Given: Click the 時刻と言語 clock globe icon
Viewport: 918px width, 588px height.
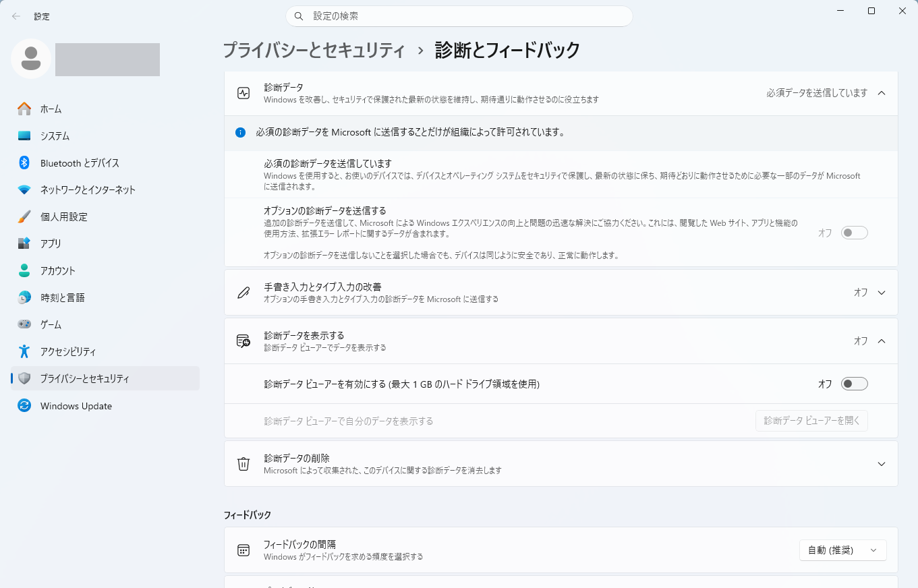Looking at the screenshot, I should coord(24,297).
